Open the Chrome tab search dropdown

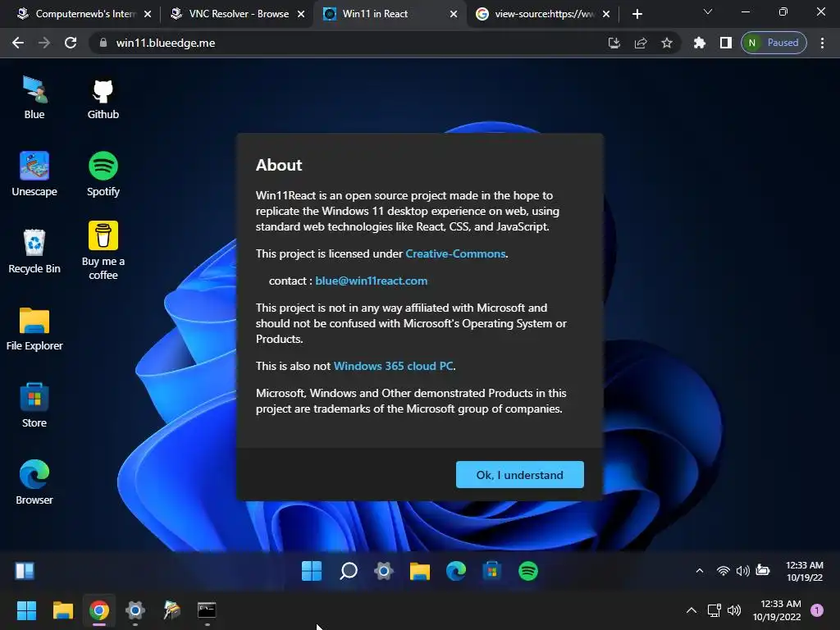(708, 11)
